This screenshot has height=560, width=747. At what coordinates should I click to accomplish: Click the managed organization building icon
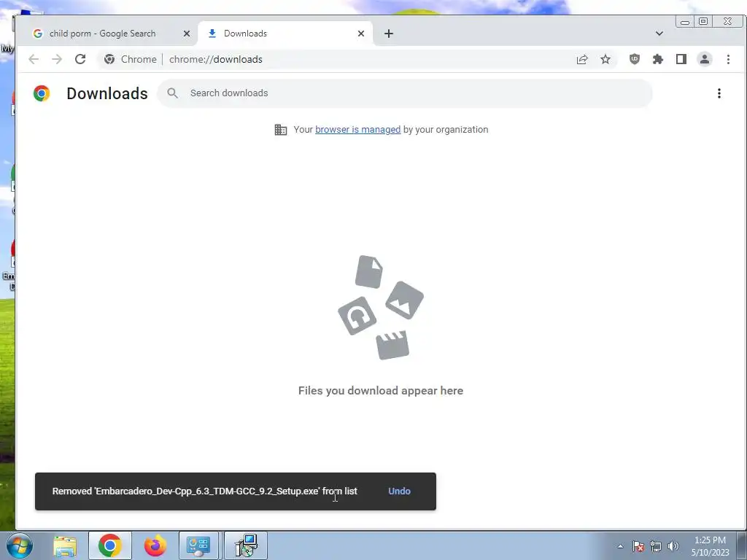tap(281, 130)
